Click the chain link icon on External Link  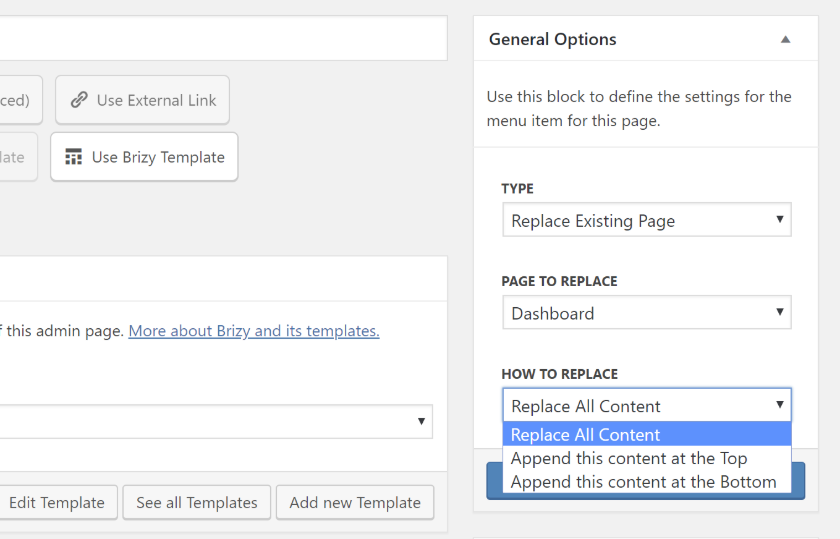point(79,100)
